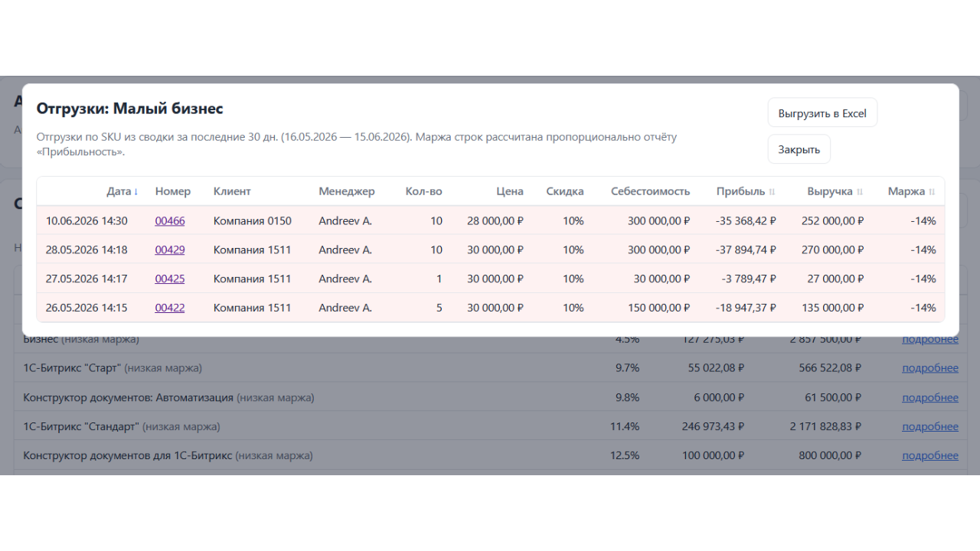The width and height of the screenshot is (980, 551).
Task: Click the Номер column header
Action: point(173,192)
